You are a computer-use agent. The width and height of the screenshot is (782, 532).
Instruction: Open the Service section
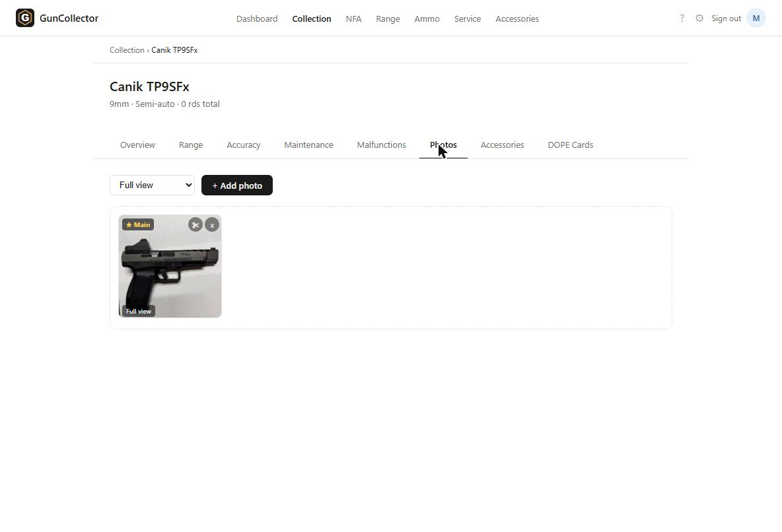point(468,18)
